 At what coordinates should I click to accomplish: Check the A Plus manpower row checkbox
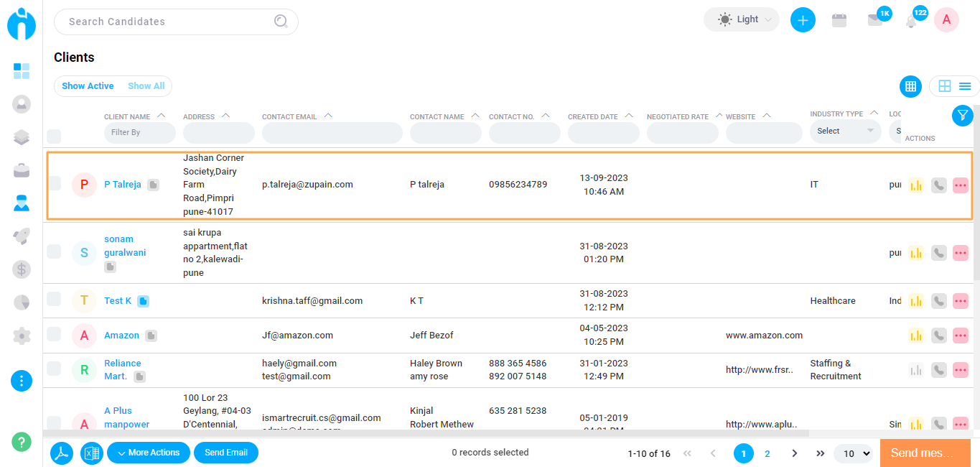(54, 422)
